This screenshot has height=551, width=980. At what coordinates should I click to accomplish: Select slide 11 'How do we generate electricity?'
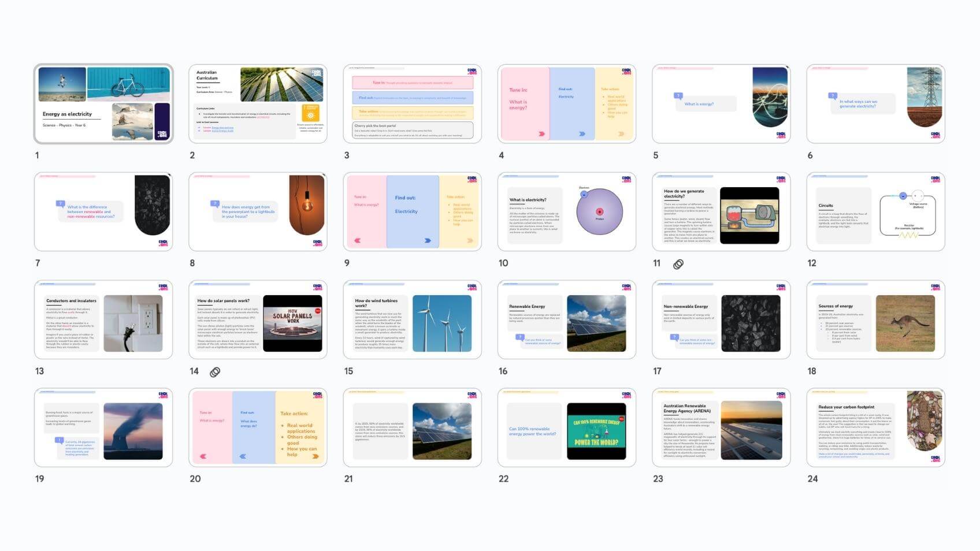click(x=721, y=212)
